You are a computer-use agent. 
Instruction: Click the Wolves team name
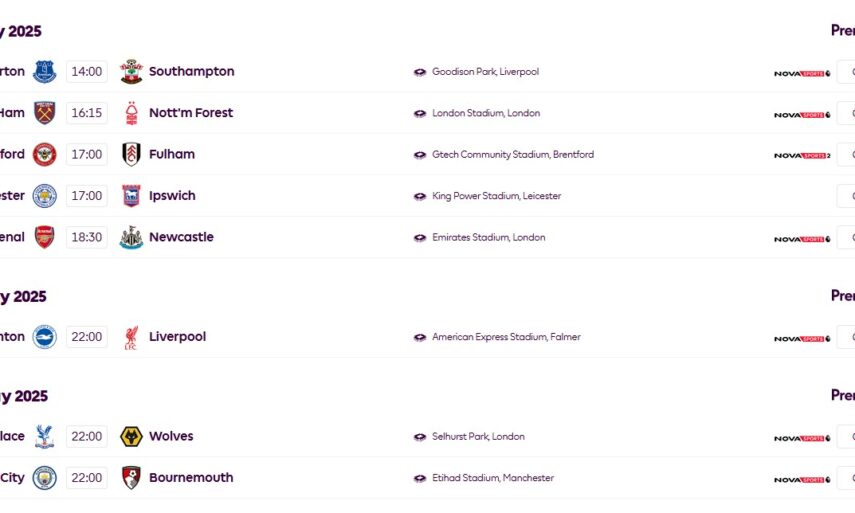[171, 436]
